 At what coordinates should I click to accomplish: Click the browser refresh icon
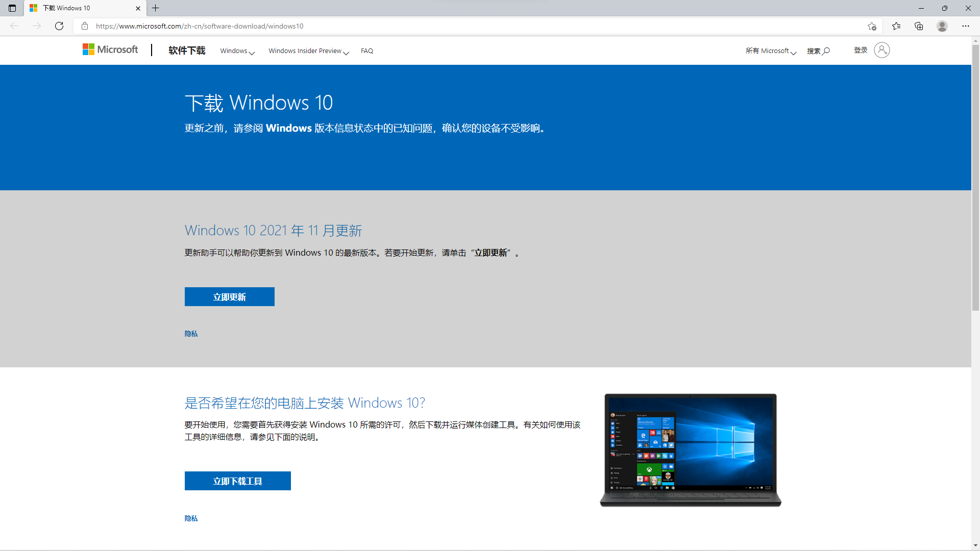[59, 26]
